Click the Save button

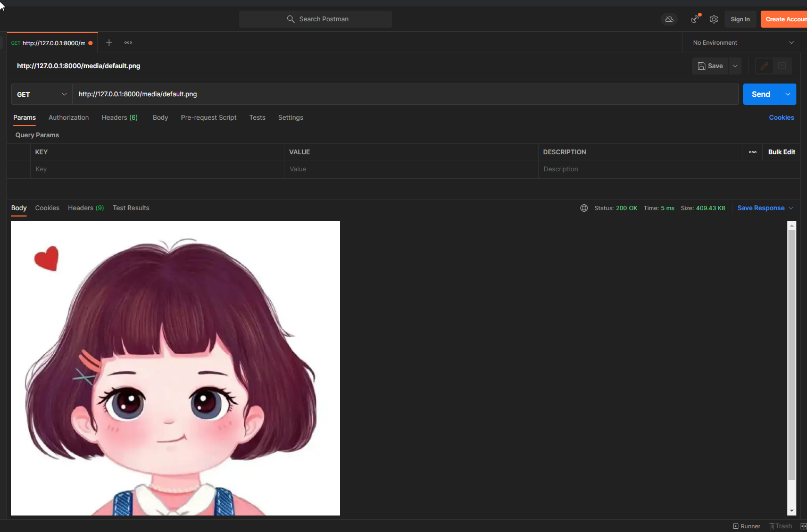[711, 66]
